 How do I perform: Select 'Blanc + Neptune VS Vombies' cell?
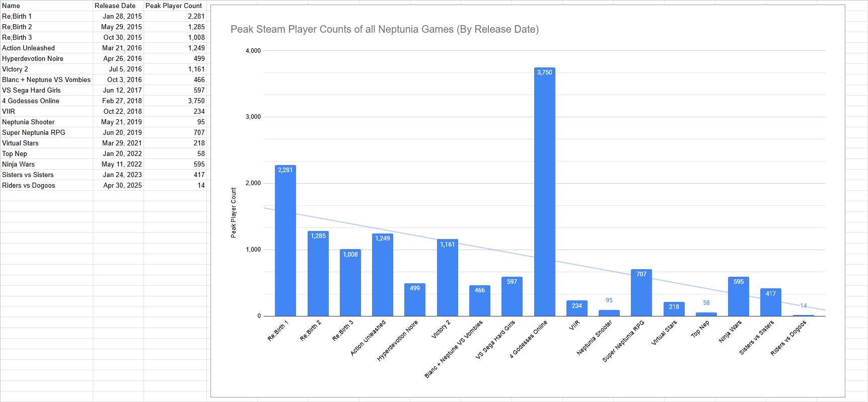click(x=46, y=79)
